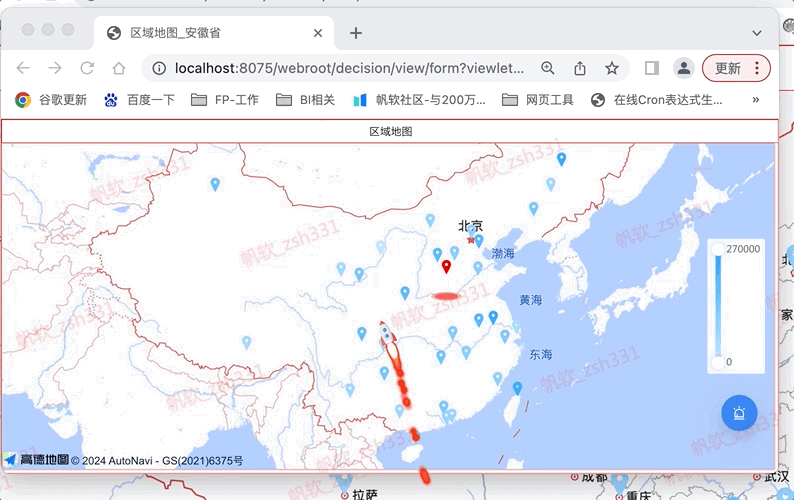Open the 百度一下 bookmark
The height and width of the screenshot is (500, 794).
(140, 100)
